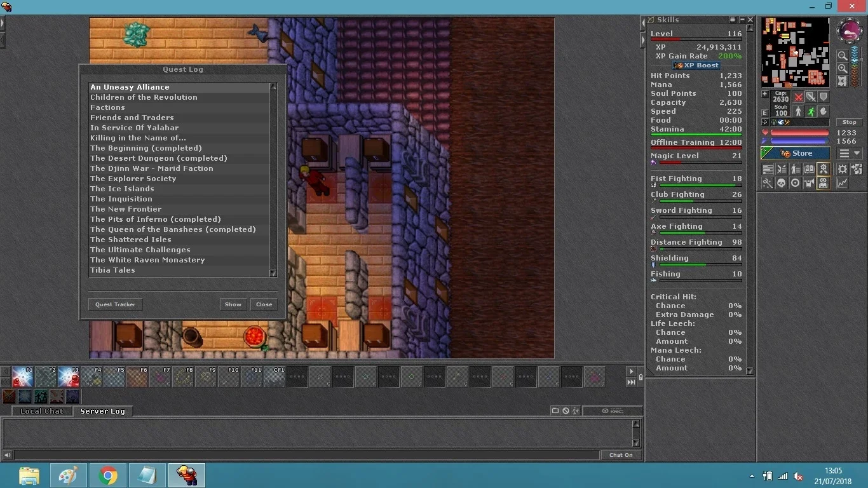Open the gear Options icon
The width and height of the screenshot is (868, 488).
click(x=842, y=169)
